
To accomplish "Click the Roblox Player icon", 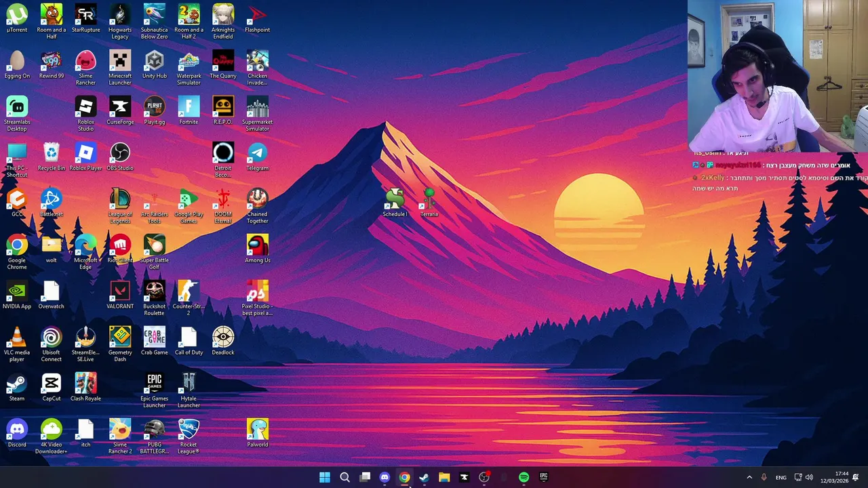I will tap(85, 157).
